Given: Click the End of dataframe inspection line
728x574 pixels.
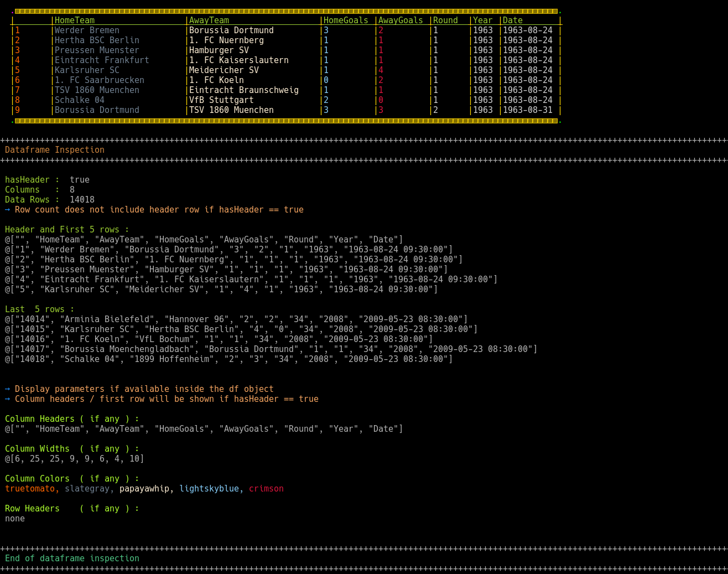Looking at the screenshot, I should point(72,559).
